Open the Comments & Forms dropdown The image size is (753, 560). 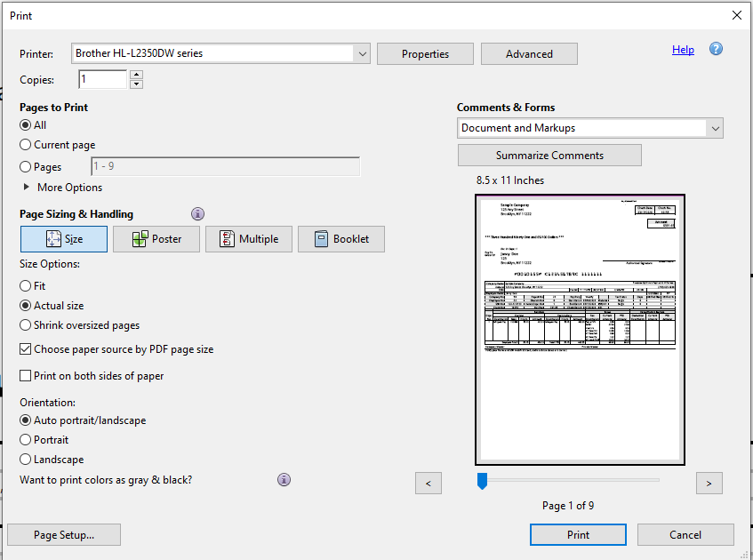coord(715,129)
